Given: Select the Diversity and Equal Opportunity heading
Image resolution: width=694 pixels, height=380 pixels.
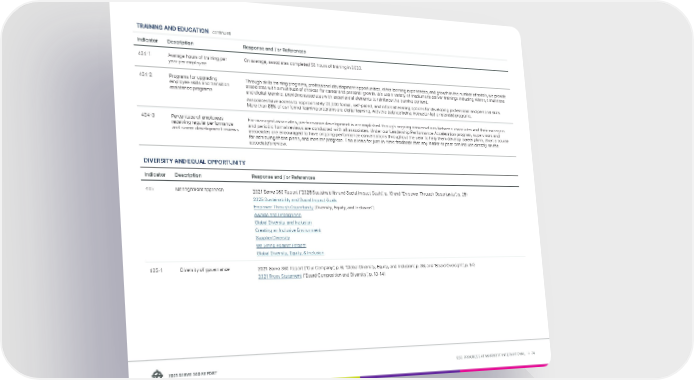Looking at the screenshot, I should pos(194,161).
